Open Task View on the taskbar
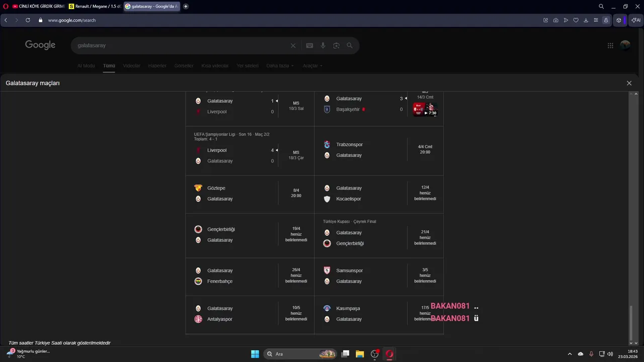This screenshot has height=362, width=644. (345, 354)
